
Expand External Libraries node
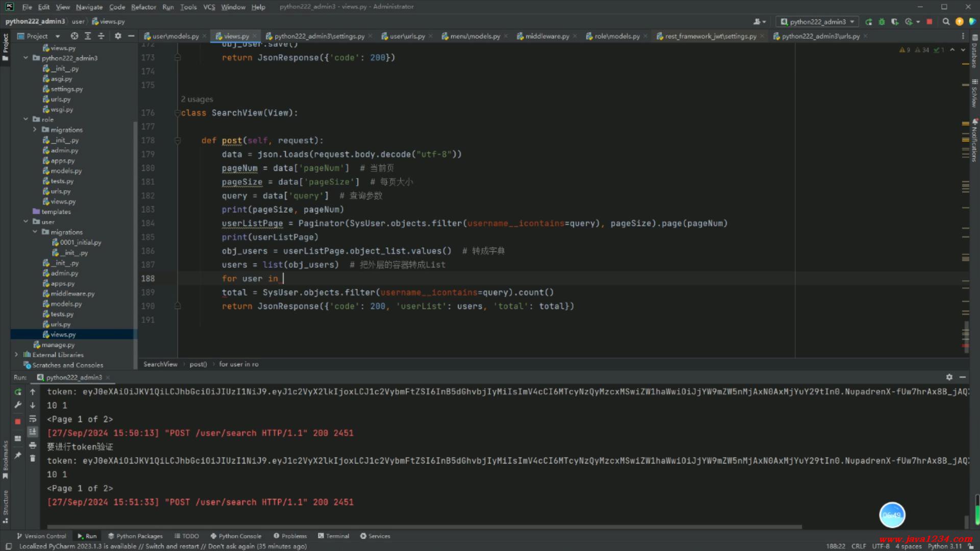[x=16, y=355]
